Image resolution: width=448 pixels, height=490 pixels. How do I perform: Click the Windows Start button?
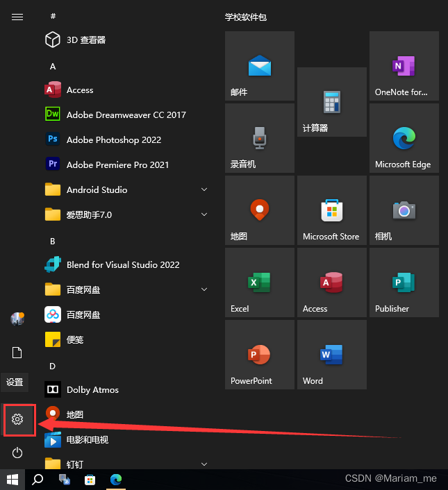(13, 480)
